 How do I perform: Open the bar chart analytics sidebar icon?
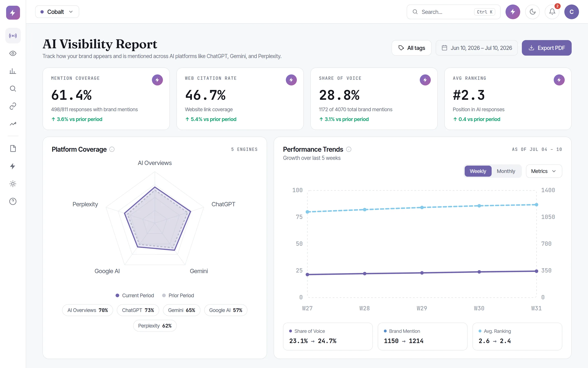pos(13,71)
